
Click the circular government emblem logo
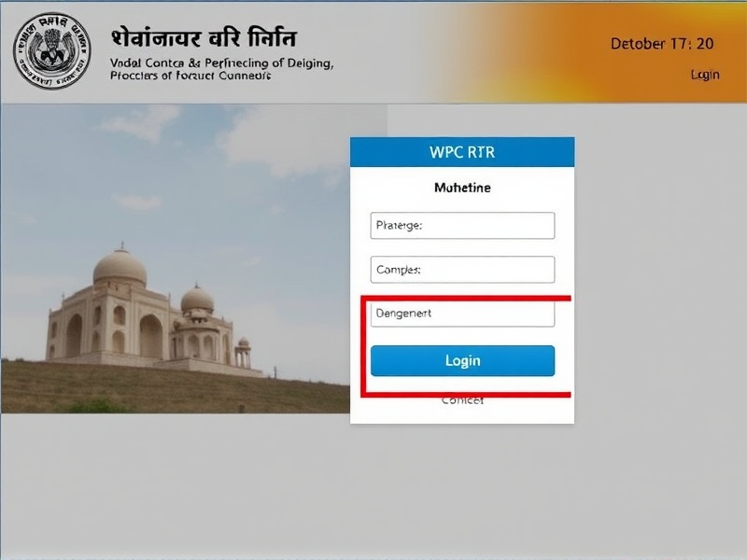point(52,50)
